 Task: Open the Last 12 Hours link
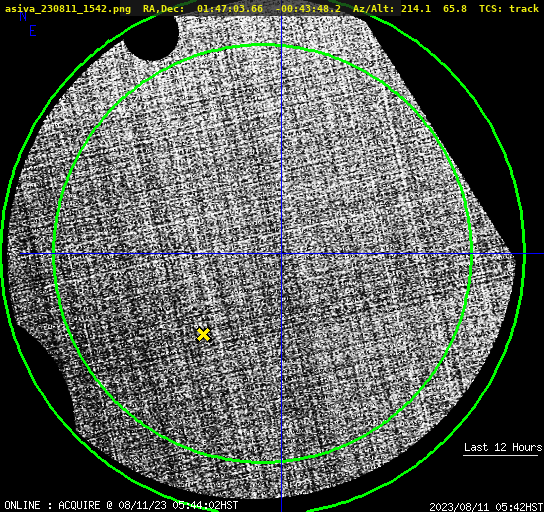click(x=503, y=447)
